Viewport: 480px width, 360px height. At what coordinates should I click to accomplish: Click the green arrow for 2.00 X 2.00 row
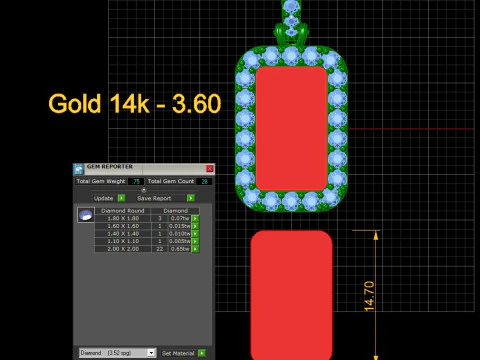click(x=195, y=249)
